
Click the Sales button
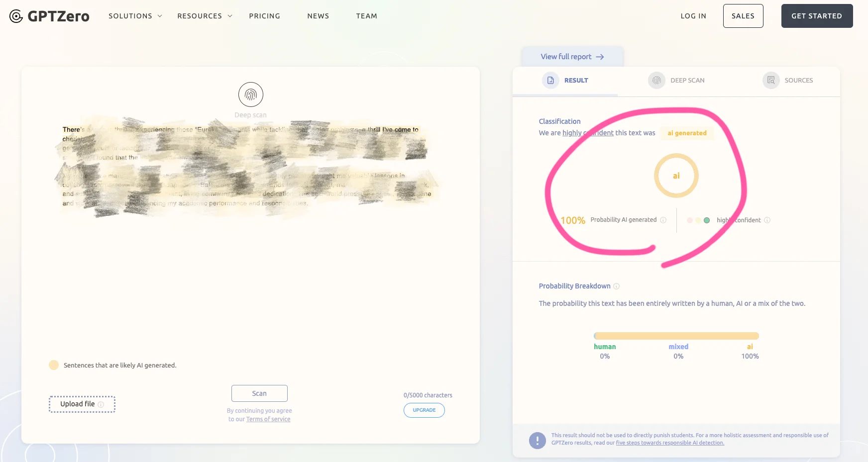pos(743,16)
